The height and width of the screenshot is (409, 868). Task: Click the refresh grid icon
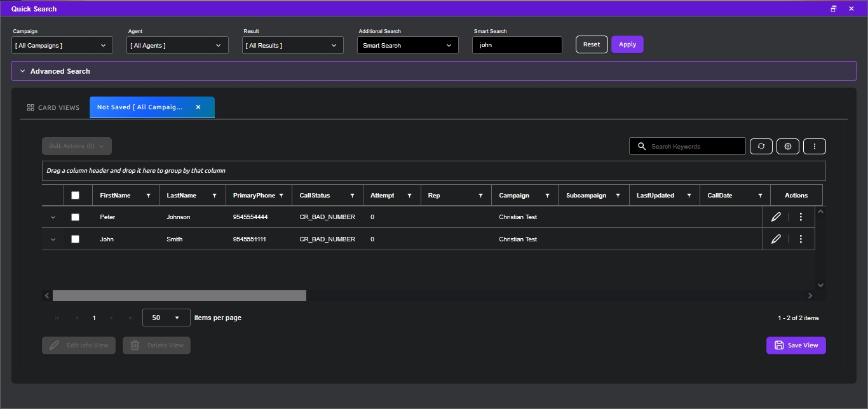(761, 146)
